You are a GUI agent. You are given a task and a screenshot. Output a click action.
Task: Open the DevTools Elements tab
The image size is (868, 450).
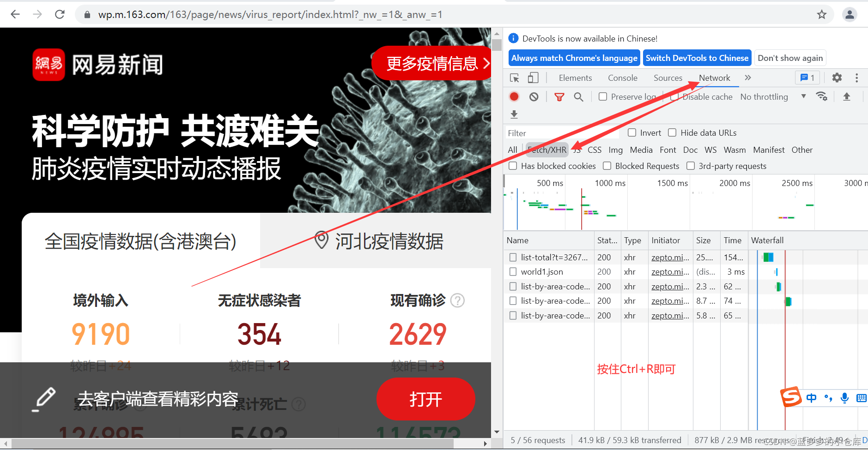(x=575, y=78)
